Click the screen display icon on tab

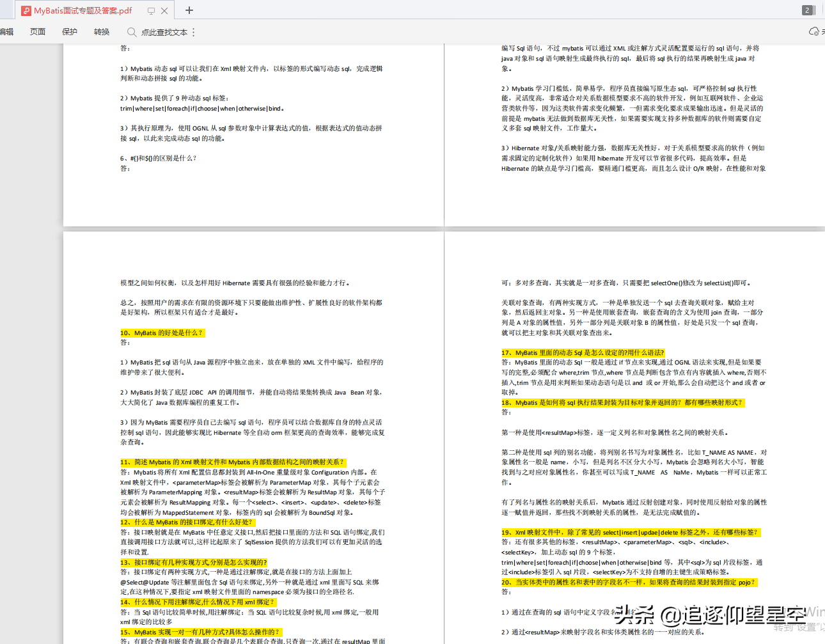(x=152, y=10)
